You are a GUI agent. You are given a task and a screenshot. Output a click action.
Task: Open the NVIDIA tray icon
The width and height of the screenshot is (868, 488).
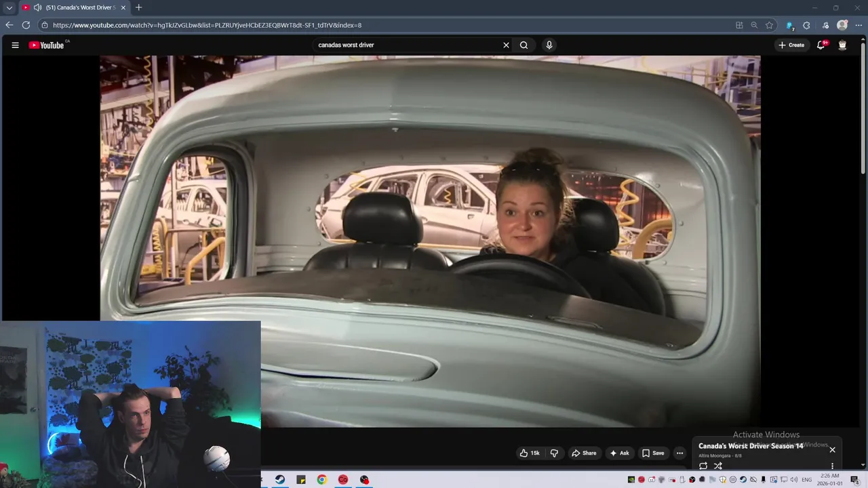(x=631, y=480)
